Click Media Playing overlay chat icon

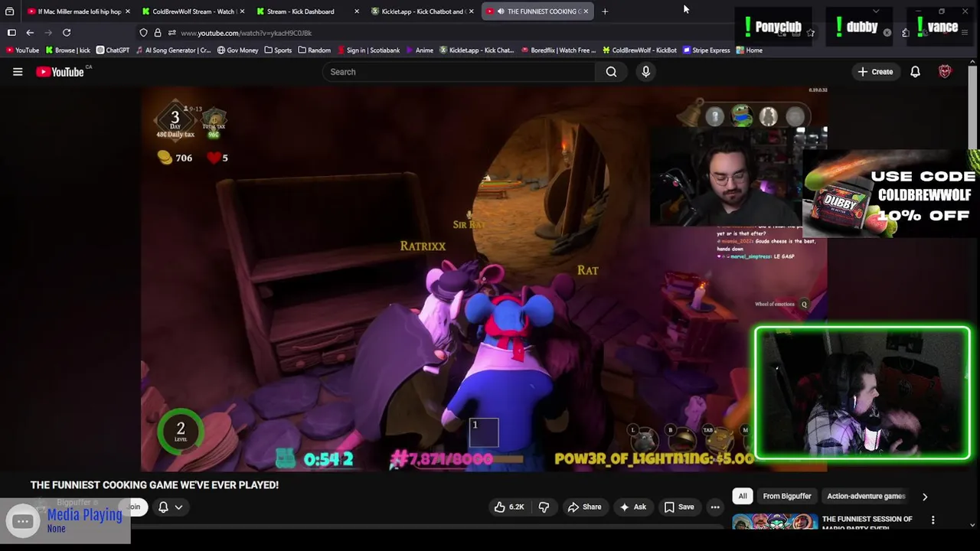coord(23,521)
